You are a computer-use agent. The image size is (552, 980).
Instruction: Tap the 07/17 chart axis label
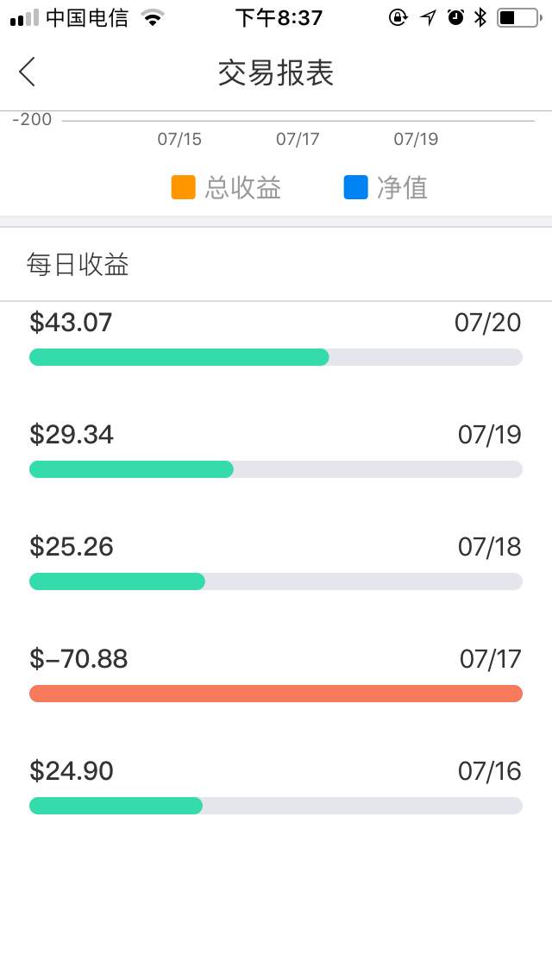(x=298, y=139)
